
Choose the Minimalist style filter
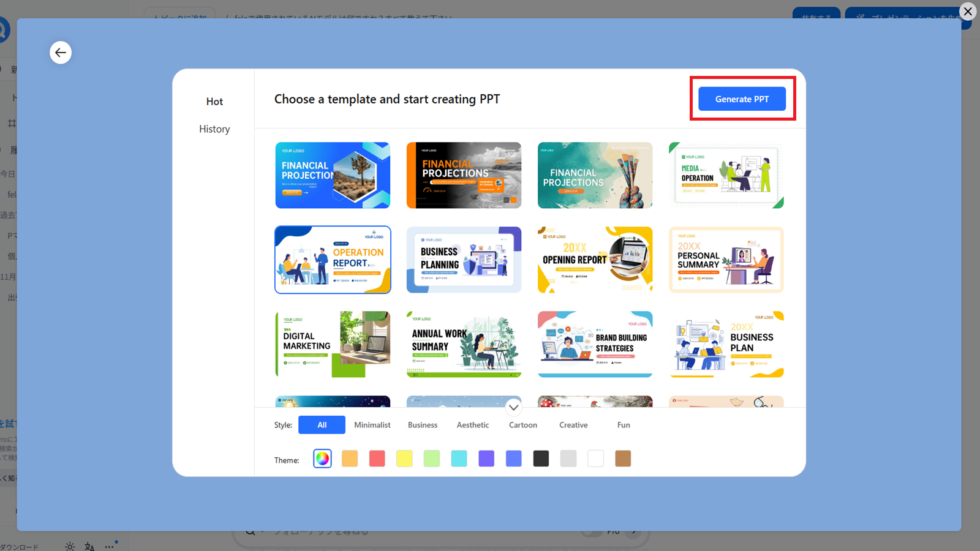click(x=372, y=425)
